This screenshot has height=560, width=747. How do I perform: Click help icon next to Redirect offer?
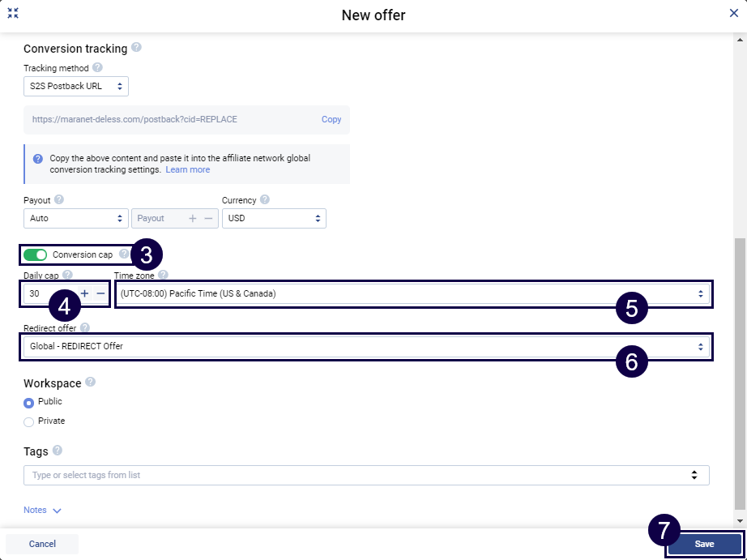tap(85, 328)
